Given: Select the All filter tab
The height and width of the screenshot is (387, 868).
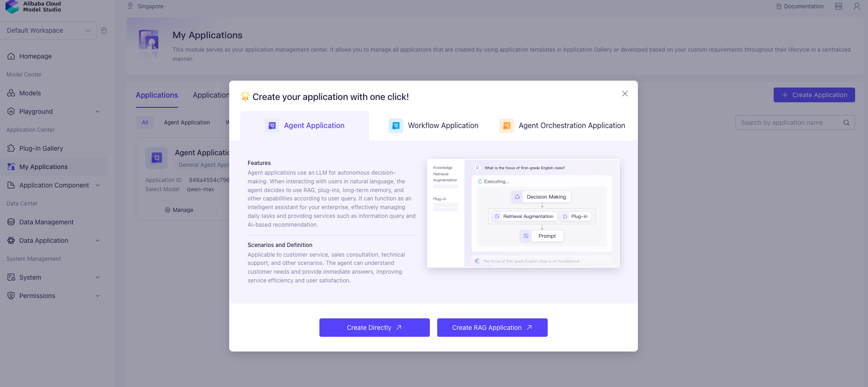Looking at the screenshot, I should click(x=145, y=123).
